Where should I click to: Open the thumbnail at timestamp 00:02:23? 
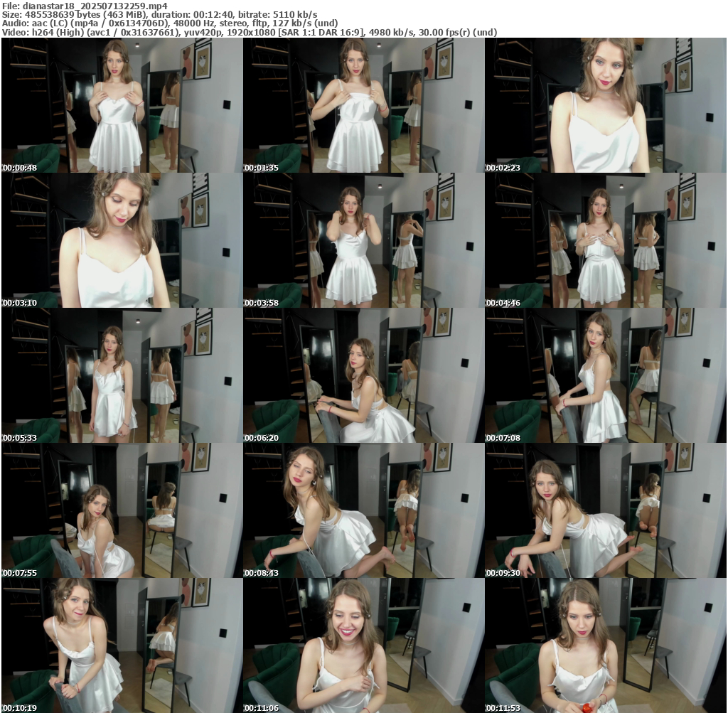606,105
